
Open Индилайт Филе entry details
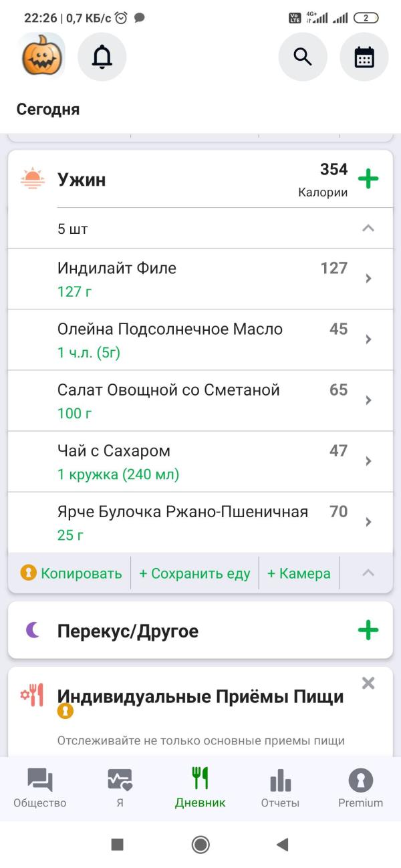(200, 279)
